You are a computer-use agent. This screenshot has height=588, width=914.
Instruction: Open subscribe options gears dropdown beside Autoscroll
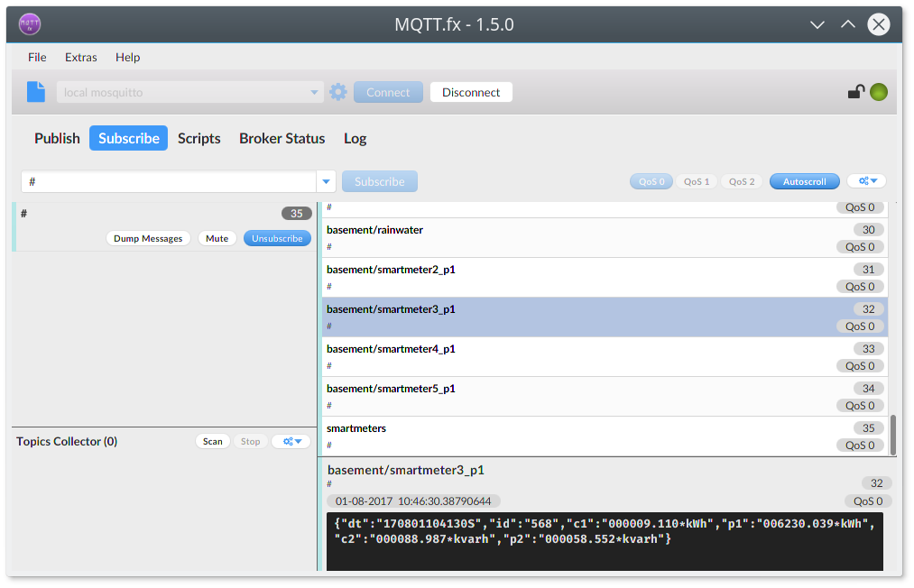tap(867, 181)
